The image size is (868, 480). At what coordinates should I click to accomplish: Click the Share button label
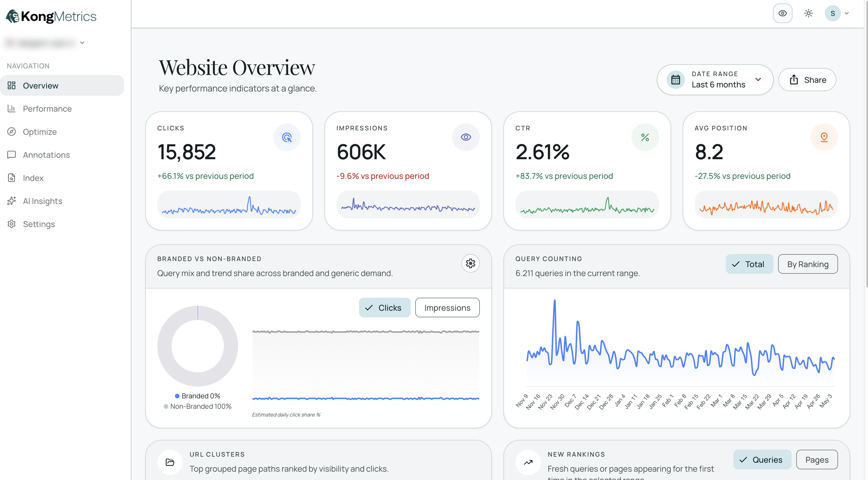click(815, 80)
